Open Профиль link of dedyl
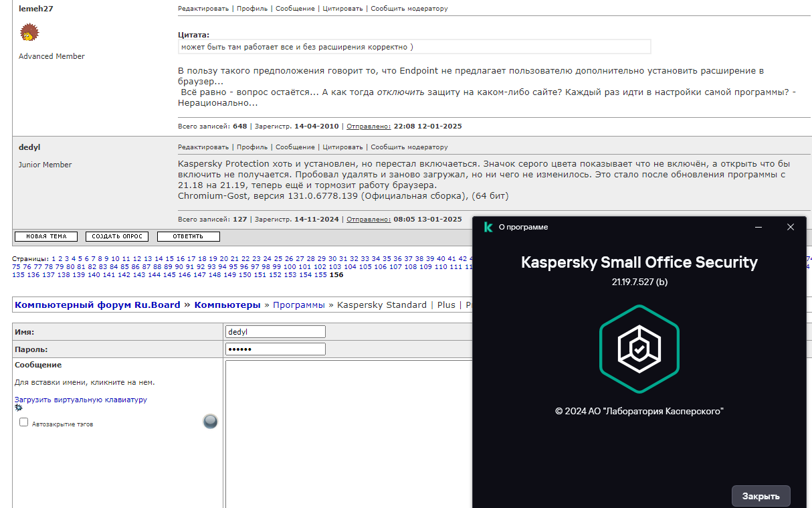The image size is (812, 508). pyautogui.click(x=252, y=147)
